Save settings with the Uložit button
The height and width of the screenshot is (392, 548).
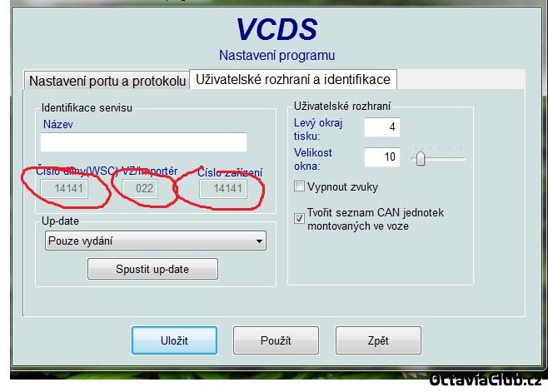coord(174,340)
